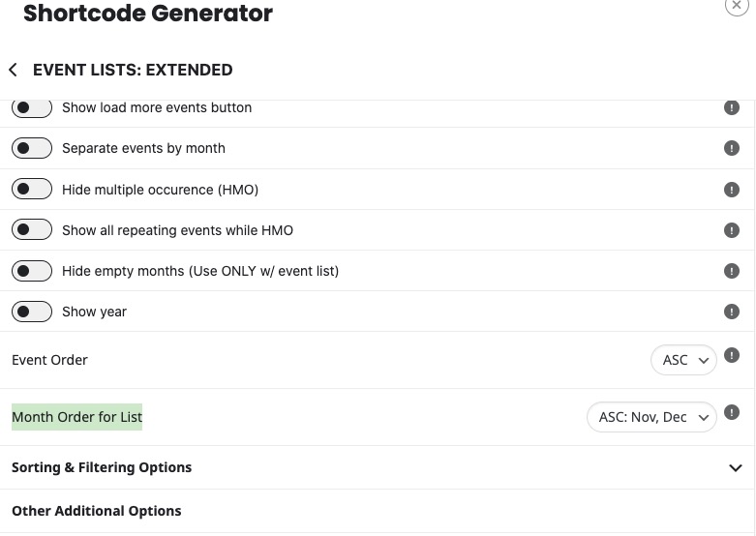Click the Month Order for List label
Image resolution: width=756 pixels, height=536 pixels.
pos(77,417)
